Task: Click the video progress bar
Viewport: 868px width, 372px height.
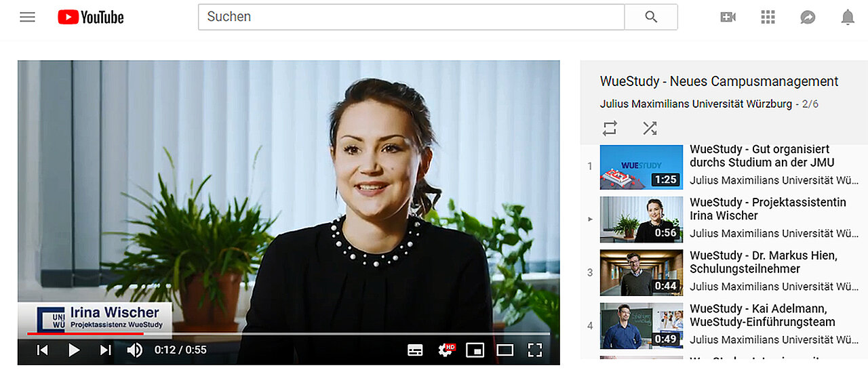Action: coord(288,333)
